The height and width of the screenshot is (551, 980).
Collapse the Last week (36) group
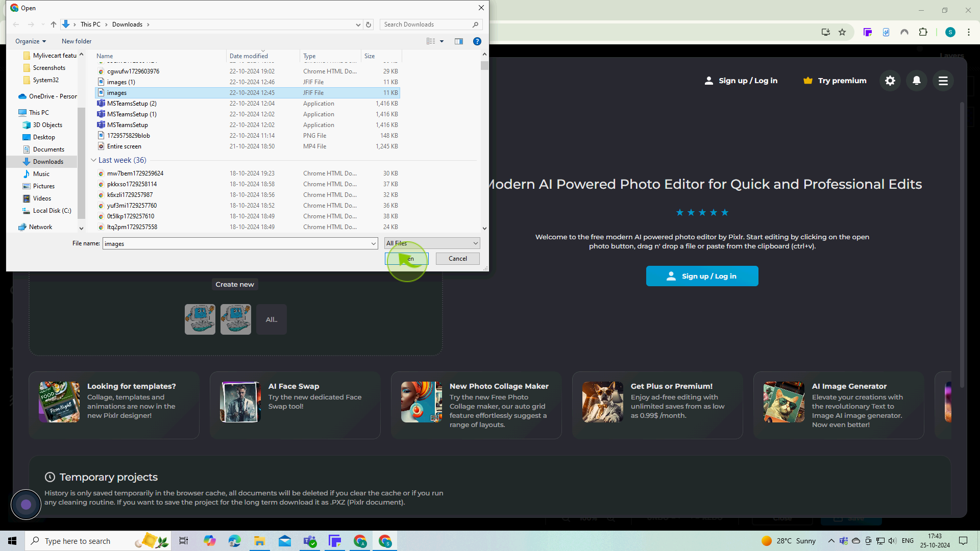point(93,160)
